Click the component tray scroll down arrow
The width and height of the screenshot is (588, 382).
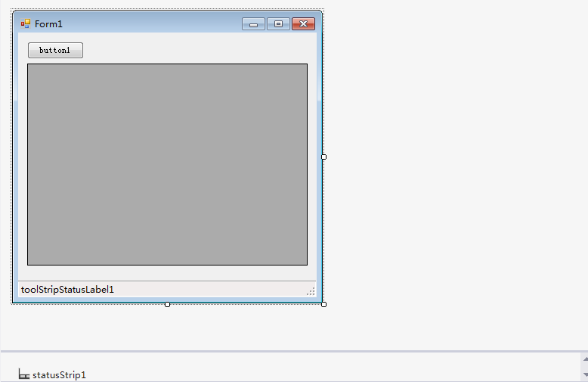coord(586,374)
